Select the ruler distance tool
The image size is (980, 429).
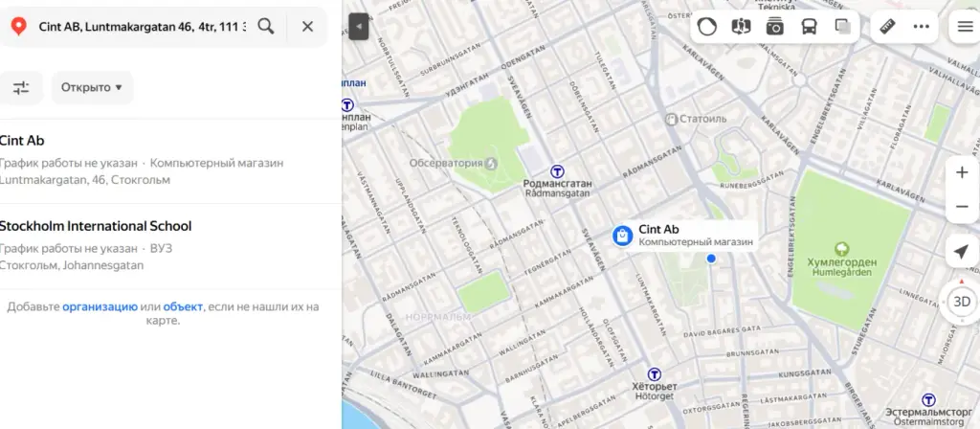(x=887, y=27)
